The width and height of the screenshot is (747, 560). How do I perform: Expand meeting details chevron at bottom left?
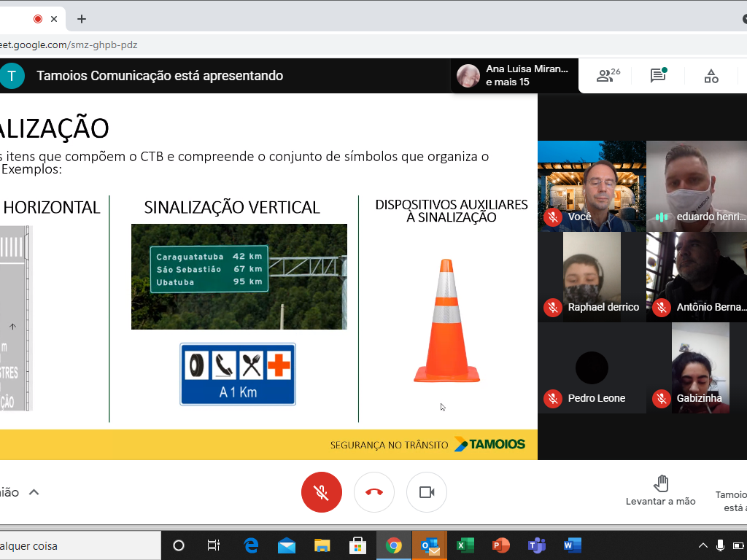pos(34,492)
